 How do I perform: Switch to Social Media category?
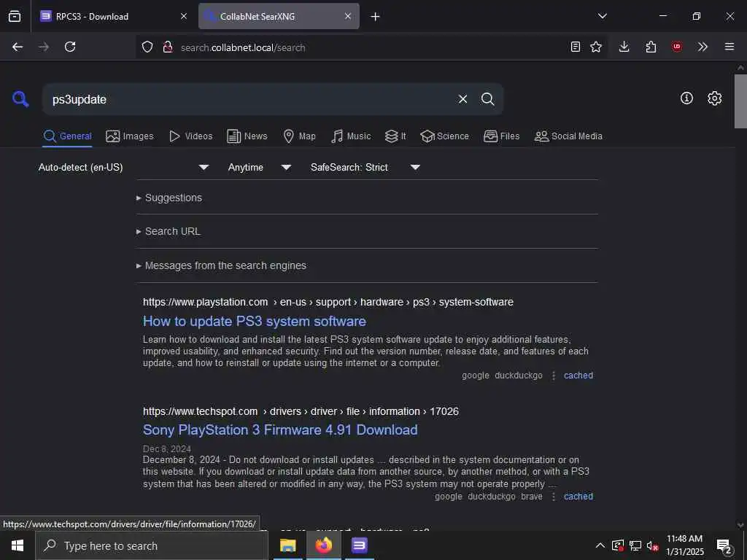pyautogui.click(x=568, y=136)
